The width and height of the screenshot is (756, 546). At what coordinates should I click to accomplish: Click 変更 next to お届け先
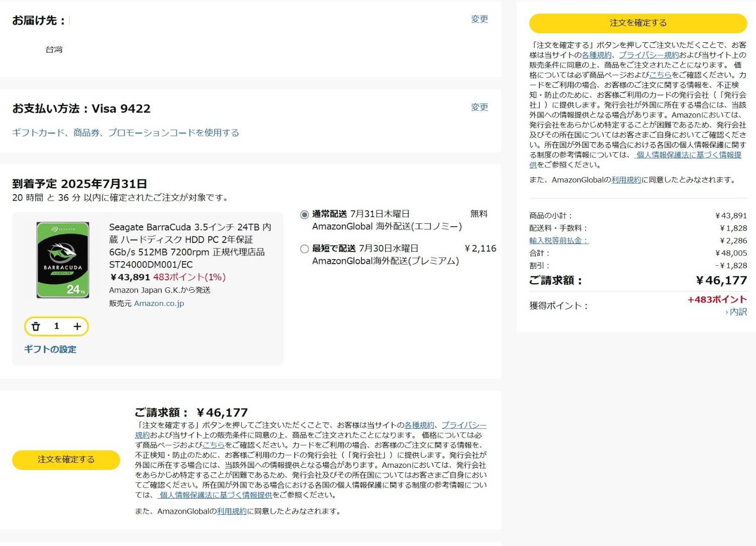click(479, 19)
